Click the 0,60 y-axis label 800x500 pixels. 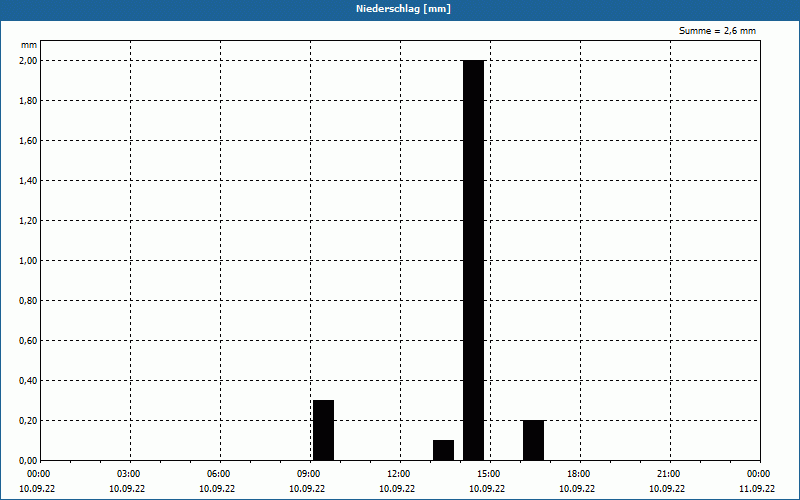(28, 340)
